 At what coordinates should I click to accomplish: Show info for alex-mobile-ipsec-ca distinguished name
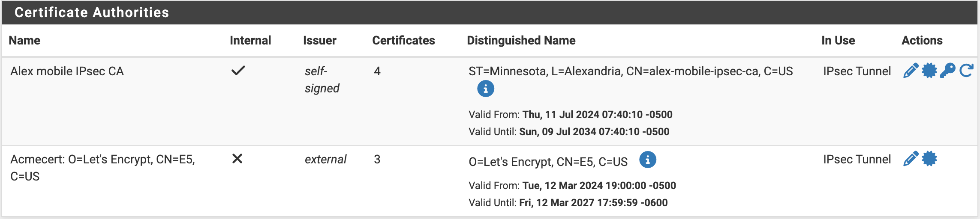pyautogui.click(x=485, y=89)
